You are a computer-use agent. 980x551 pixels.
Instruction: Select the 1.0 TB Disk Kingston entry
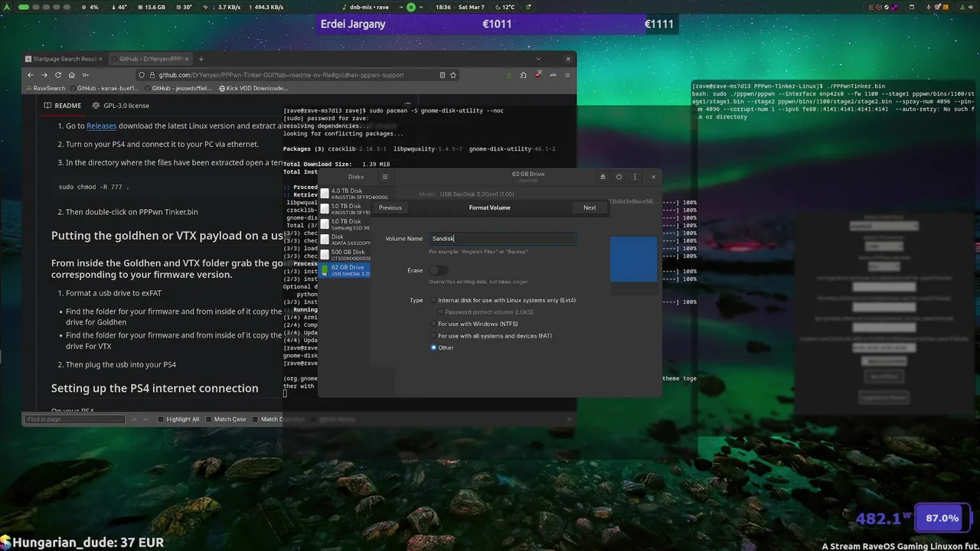point(345,209)
